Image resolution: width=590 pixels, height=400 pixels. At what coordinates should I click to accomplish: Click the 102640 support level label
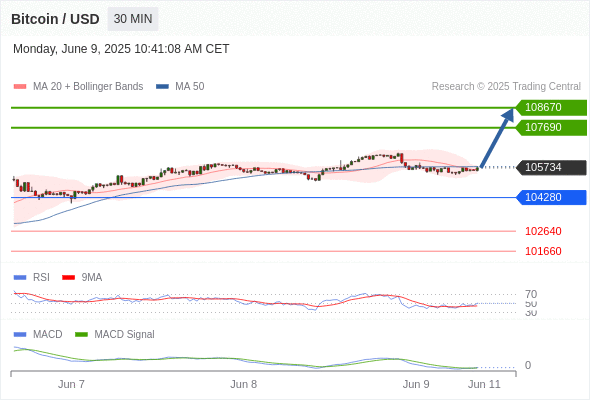[543, 231]
